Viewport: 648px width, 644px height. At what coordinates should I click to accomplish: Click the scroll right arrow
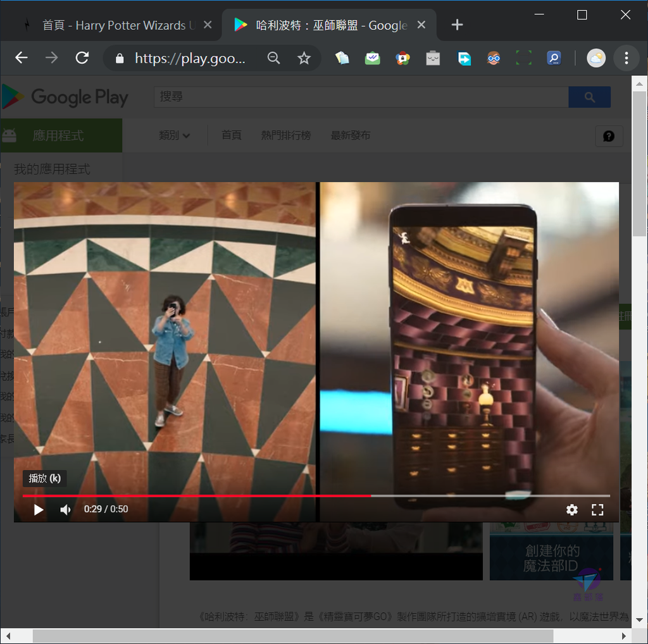(x=623, y=636)
